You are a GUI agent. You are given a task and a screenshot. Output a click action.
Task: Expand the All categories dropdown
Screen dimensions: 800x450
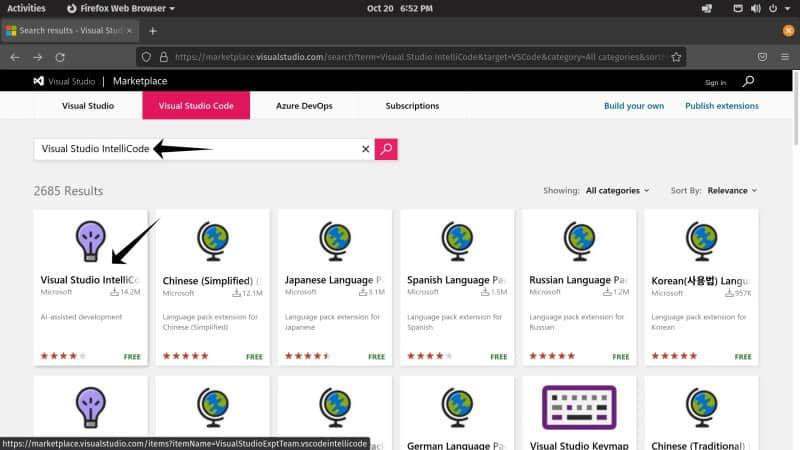[617, 190]
